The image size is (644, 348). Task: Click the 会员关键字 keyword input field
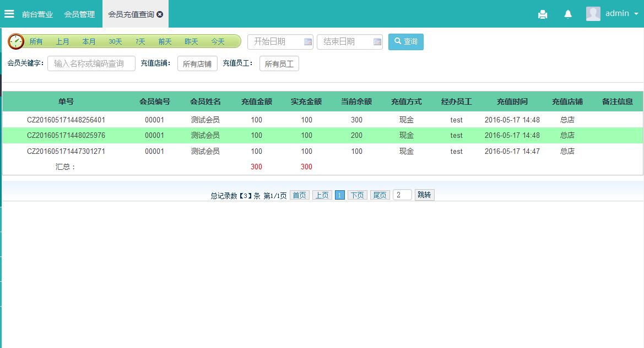(91, 63)
